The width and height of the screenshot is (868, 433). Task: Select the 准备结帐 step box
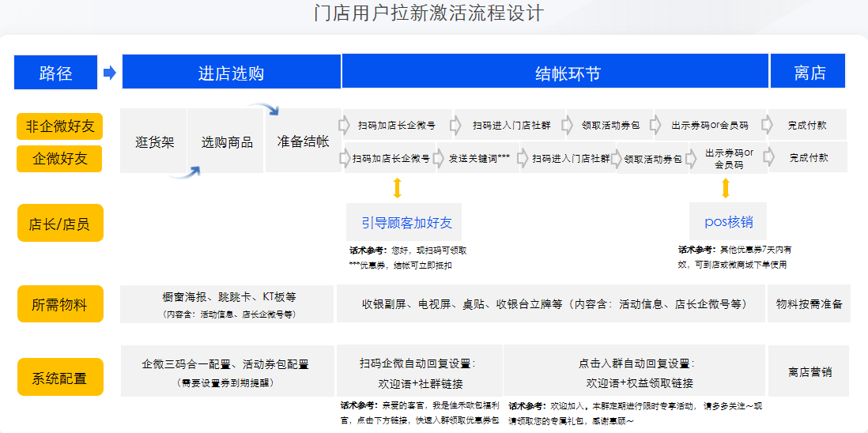click(303, 141)
